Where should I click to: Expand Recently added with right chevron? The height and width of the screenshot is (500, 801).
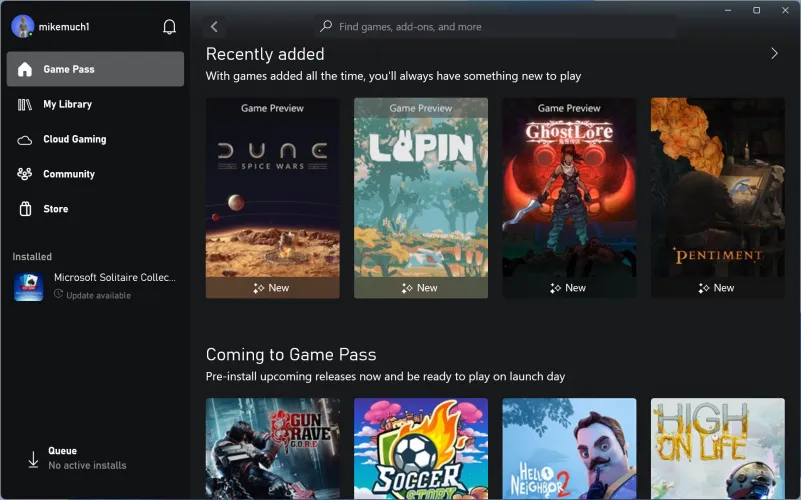point(774,54)
